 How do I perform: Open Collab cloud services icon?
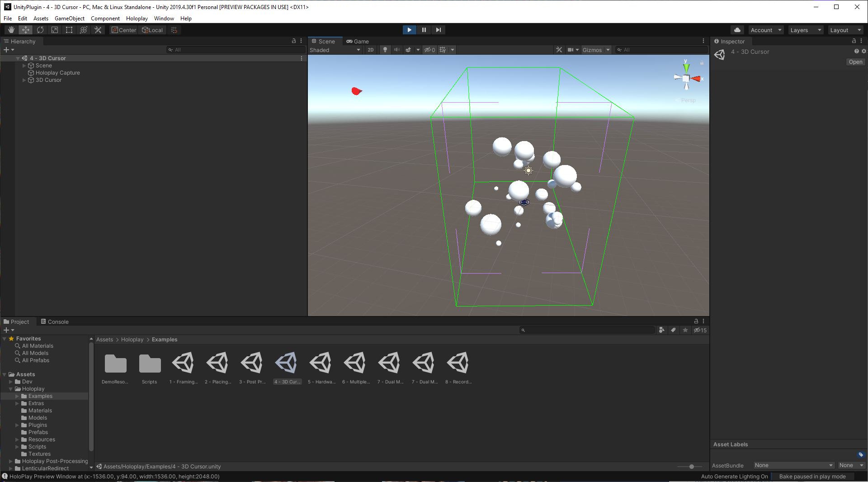click(737, 30)
